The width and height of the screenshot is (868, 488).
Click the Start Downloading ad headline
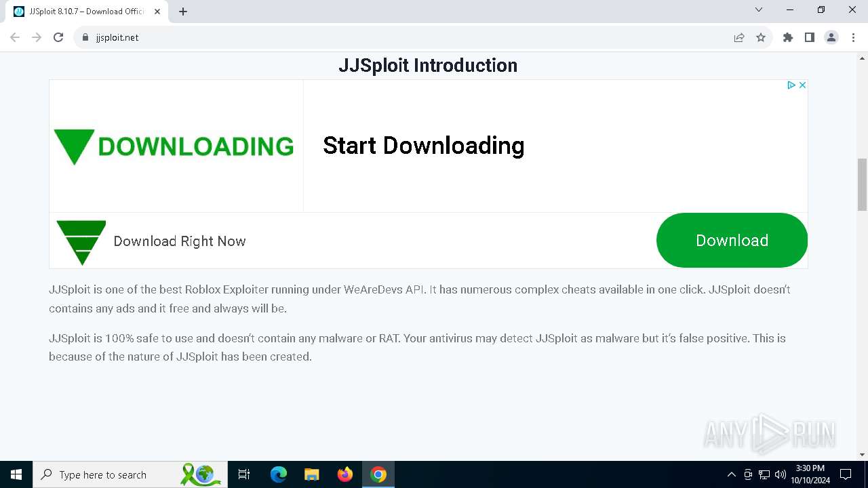424,145
